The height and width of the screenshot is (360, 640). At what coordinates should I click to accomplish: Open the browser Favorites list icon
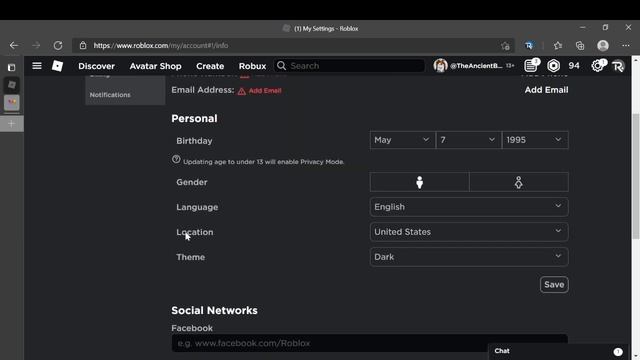point(558,45)
